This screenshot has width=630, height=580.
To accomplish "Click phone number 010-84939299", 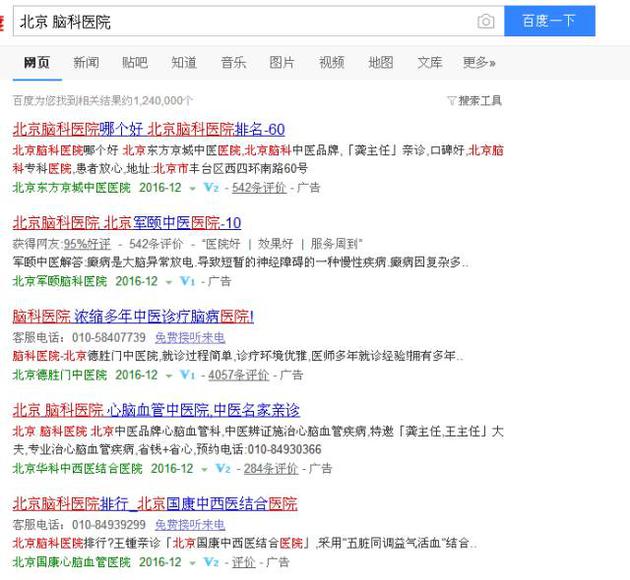I will click(x=109, y=525).
